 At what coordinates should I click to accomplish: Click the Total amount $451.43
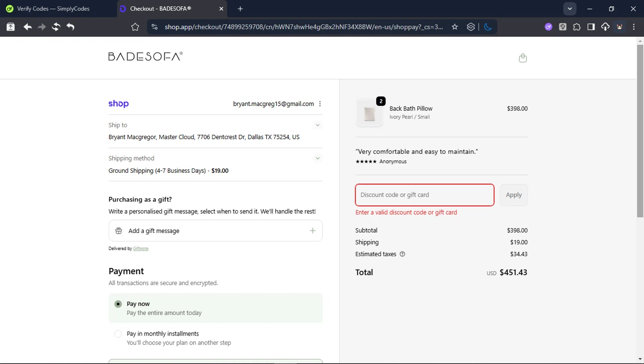[x=513, y=272]
